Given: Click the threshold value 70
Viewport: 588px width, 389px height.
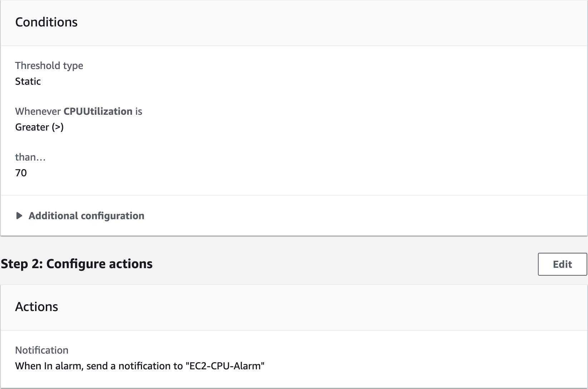Looking at the screenshot, I should (x=21, y=173).
